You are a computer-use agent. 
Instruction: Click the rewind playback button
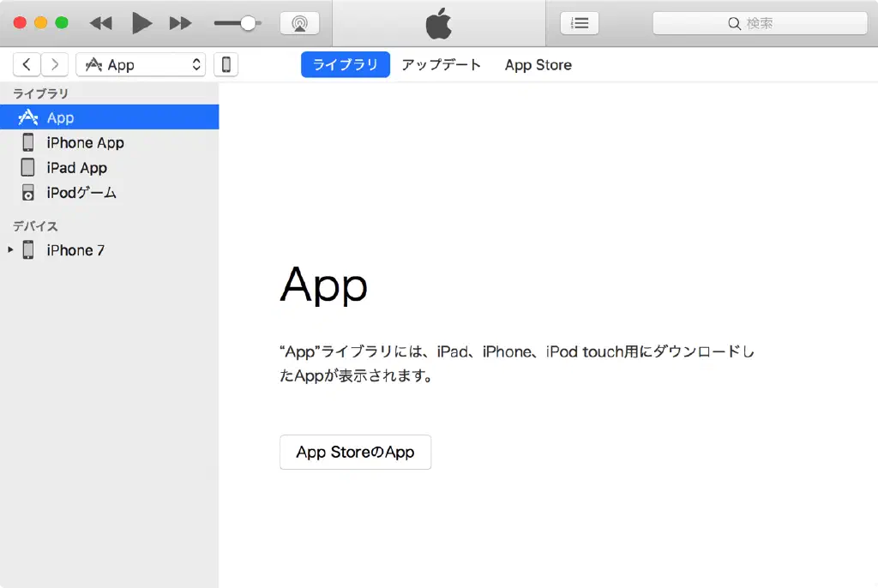tap(101, 23)
